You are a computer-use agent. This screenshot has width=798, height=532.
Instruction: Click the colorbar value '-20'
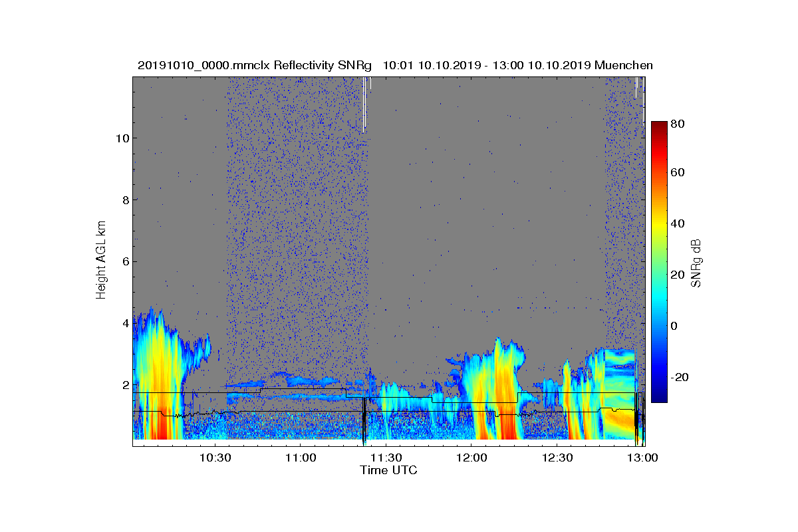(678, 376)
